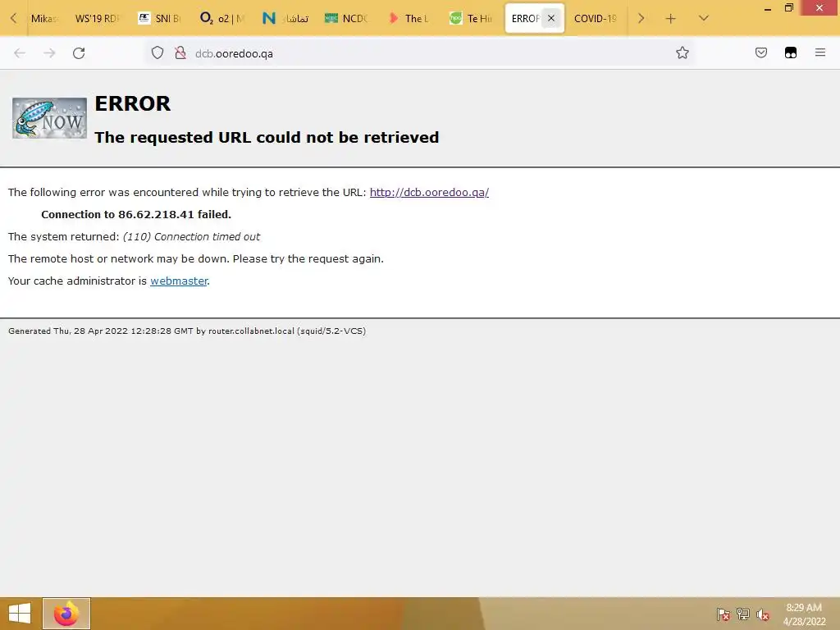This screenshot has width=840, height=630.
Task: Go forward one page
Action: click(x=49, y=53)
